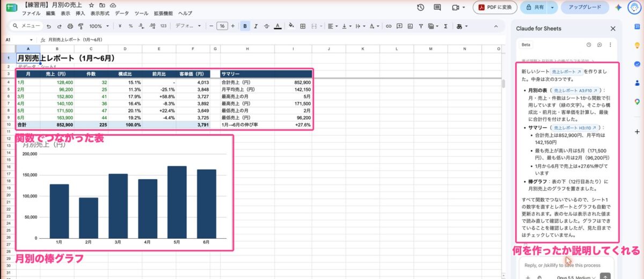This screenshot has height=279, width=644.
Task: Activate the paint format tool
Action: [x=80, y=26]
